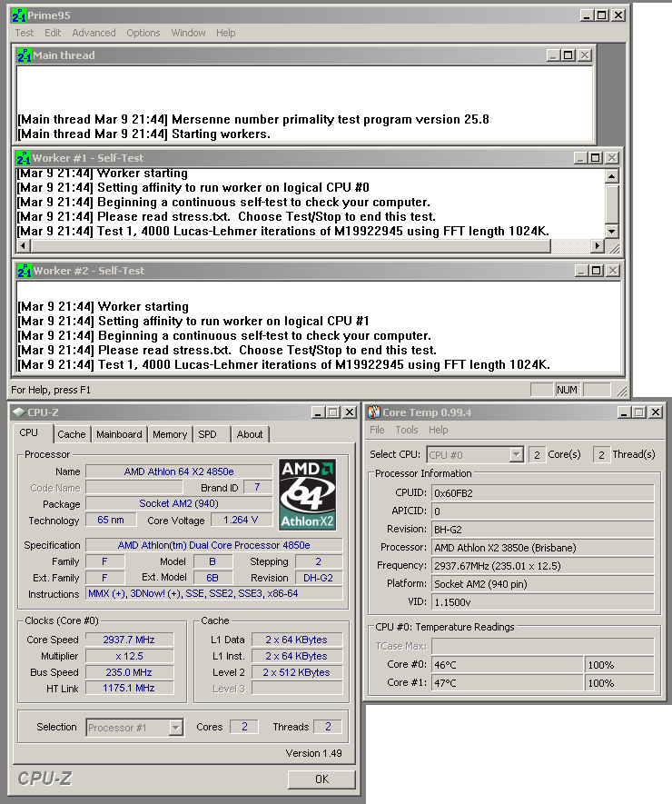
Task: Click the Instructions field listing MMX, 3DNow!
Action: (214, 593)
